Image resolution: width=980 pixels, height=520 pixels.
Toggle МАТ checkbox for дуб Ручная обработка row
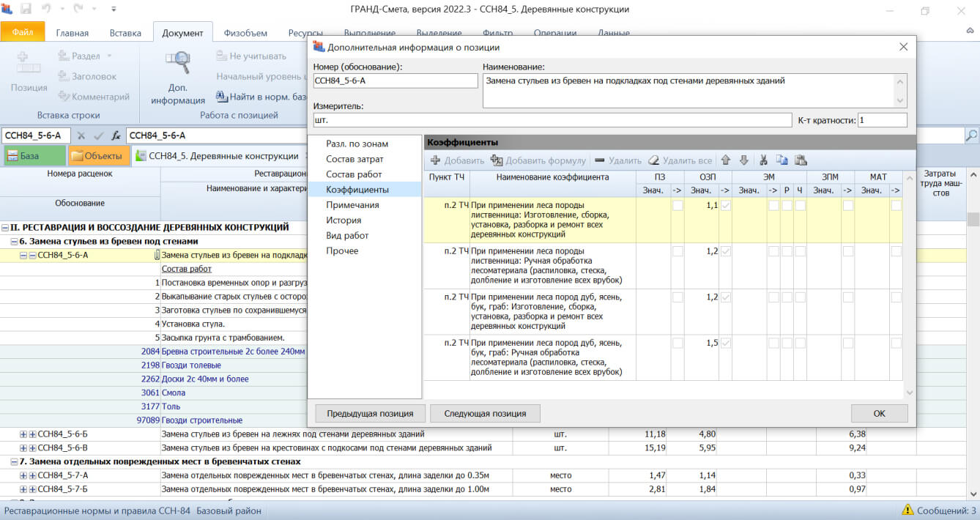pyautogui.click(x=896, y=343)
